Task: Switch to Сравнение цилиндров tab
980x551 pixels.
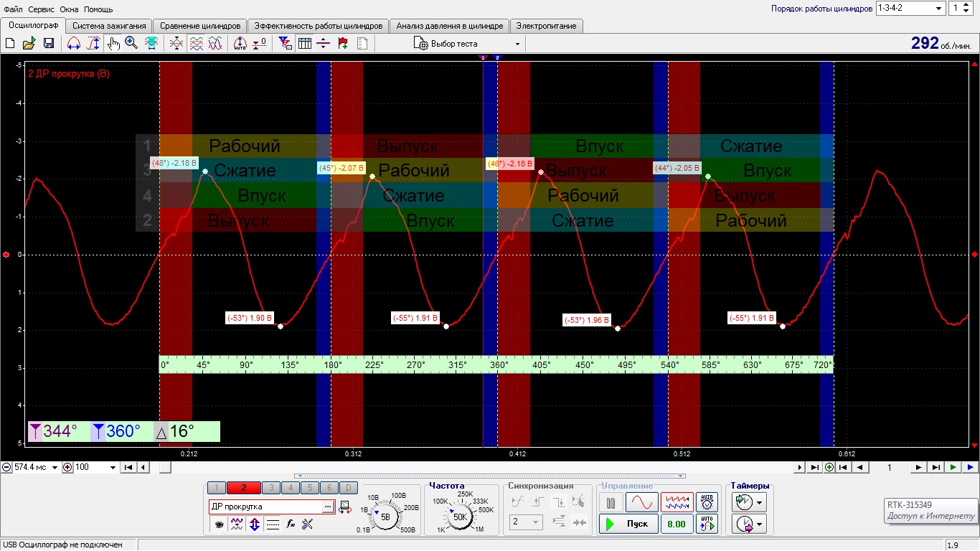Action: 200,26
